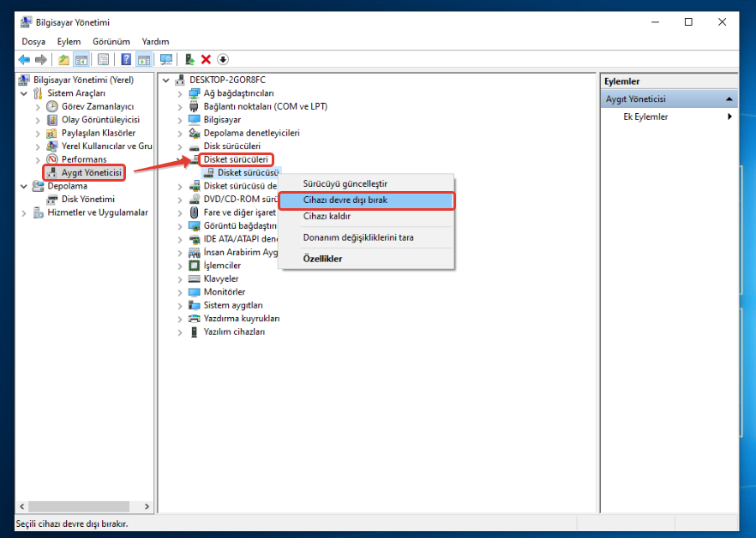Viewport: 756px width, 538px height.
Task: Click the Properties toolbar icon
Action: click(103, 59)
